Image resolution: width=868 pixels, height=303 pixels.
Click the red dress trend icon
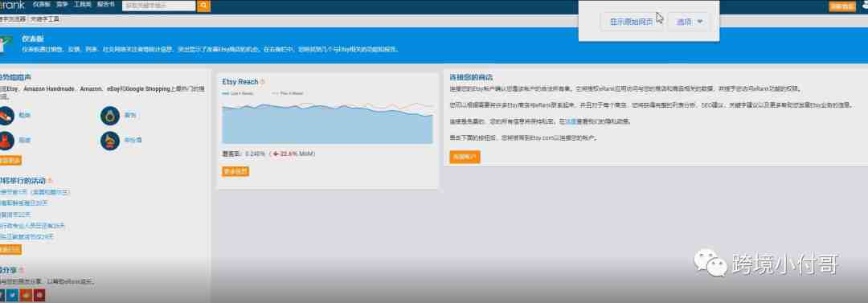(6, 141)
